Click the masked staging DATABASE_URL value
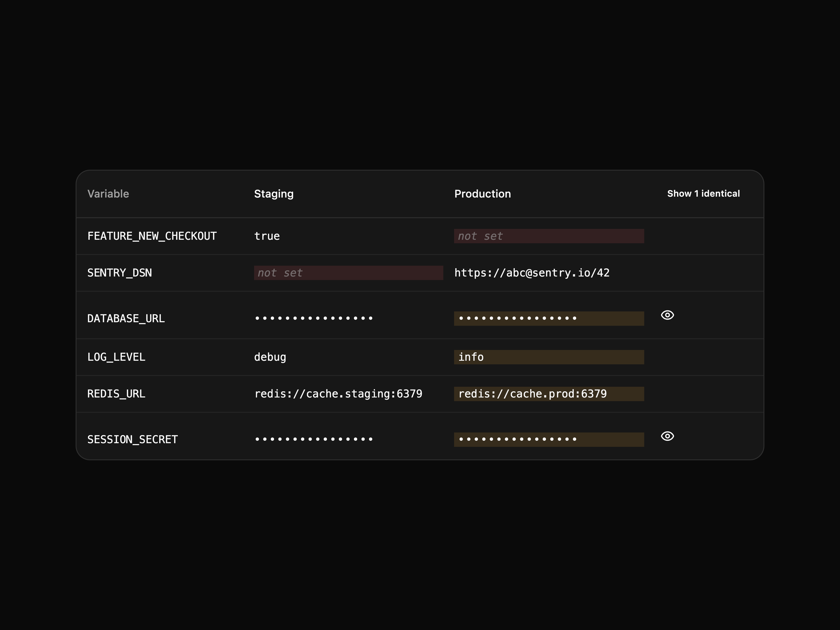Screen dimensions: 840x630 point(314,318)
